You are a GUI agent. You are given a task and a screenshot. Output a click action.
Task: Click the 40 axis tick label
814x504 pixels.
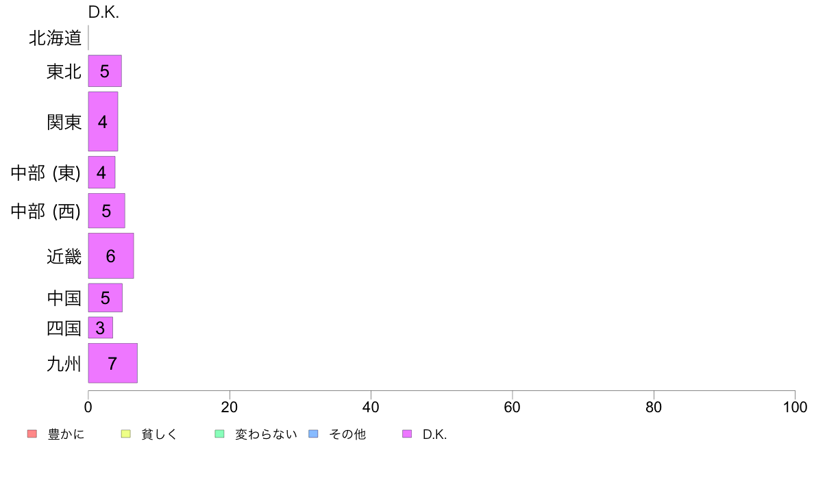tap(371, 407)
